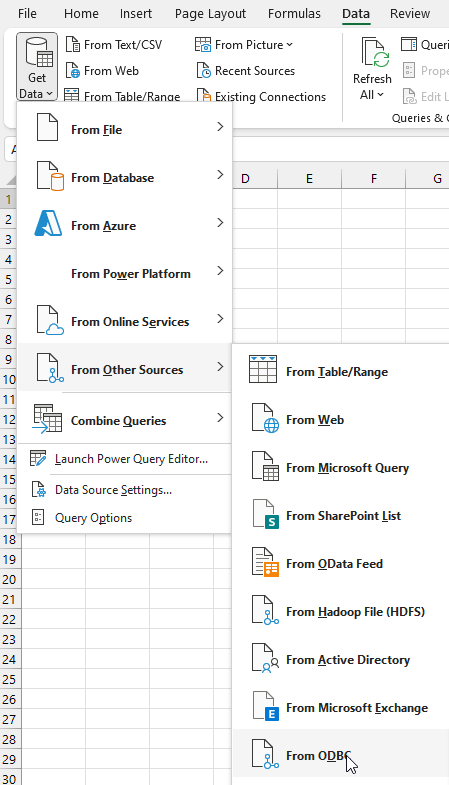Expand the From Azure submenu arrow
Screen dimensions: 449x785
[x=220, y=223]
